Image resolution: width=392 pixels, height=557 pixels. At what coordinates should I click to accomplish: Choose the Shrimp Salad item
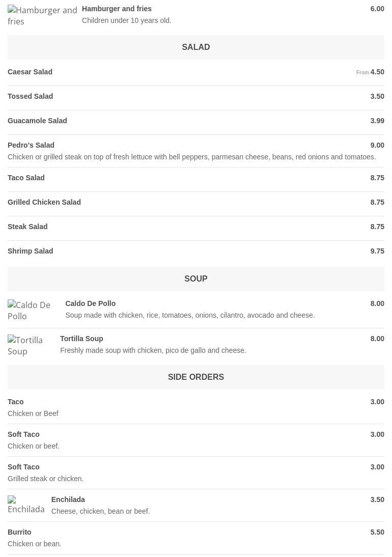(31, 252)
